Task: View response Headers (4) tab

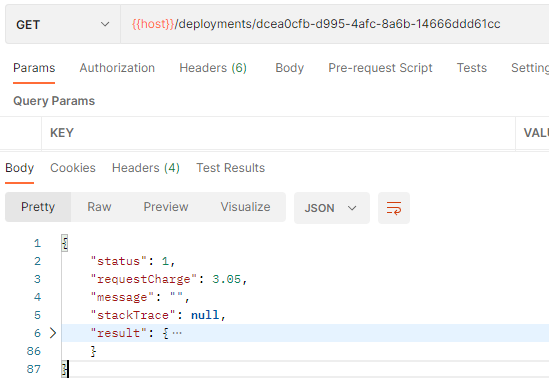Action: click(146, 168)
